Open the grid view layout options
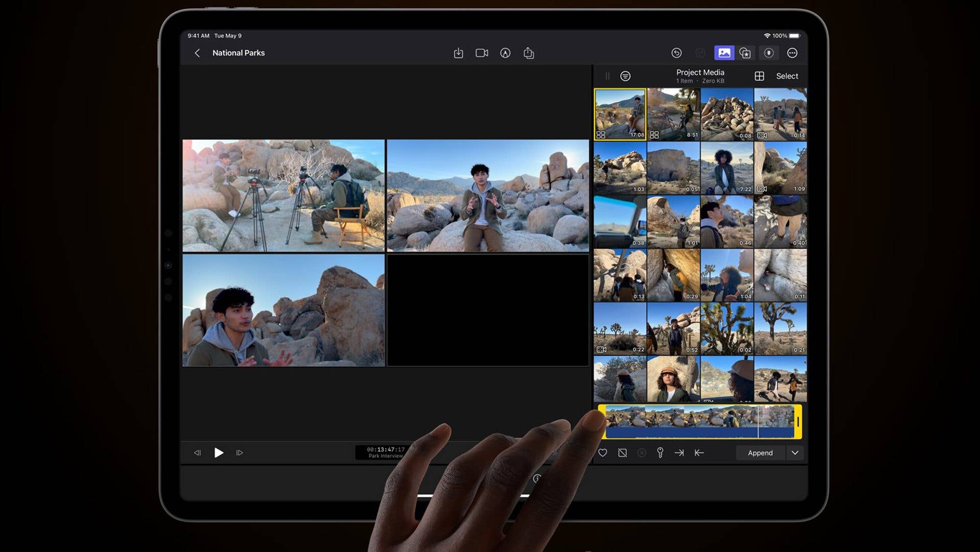Screen dimensions: 980x552 [758, 76]
